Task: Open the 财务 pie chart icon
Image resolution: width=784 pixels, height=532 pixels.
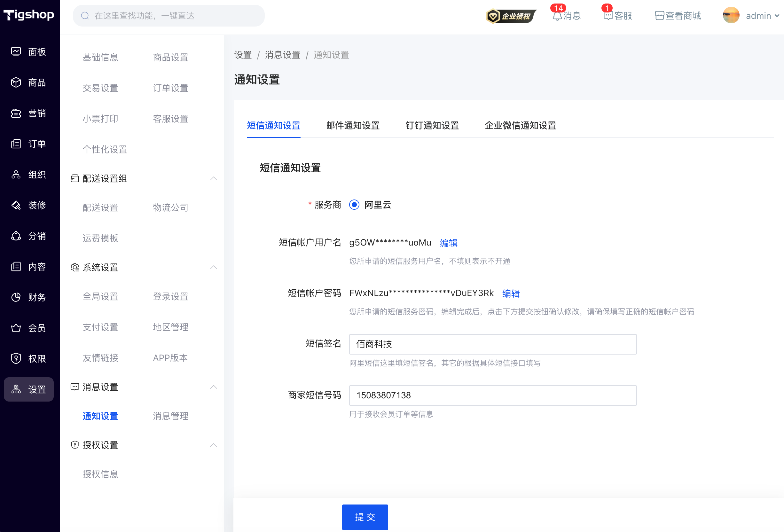Action: pyautogui.click(x=16, y=297)
